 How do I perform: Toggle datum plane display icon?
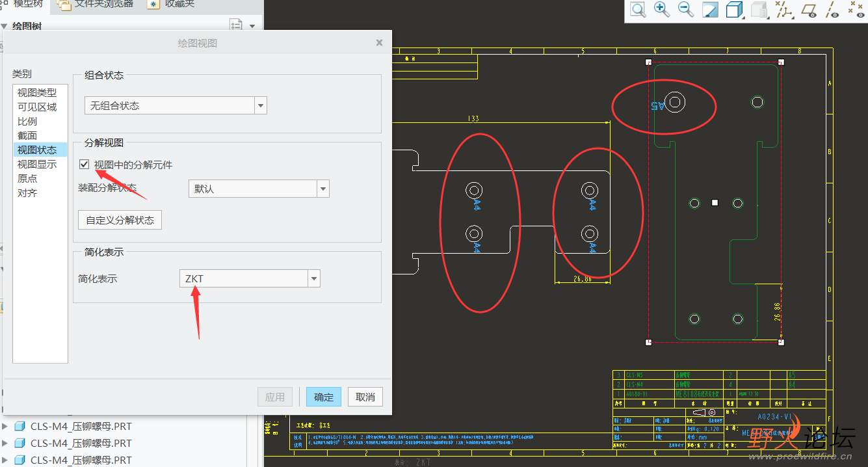(809, 10)
